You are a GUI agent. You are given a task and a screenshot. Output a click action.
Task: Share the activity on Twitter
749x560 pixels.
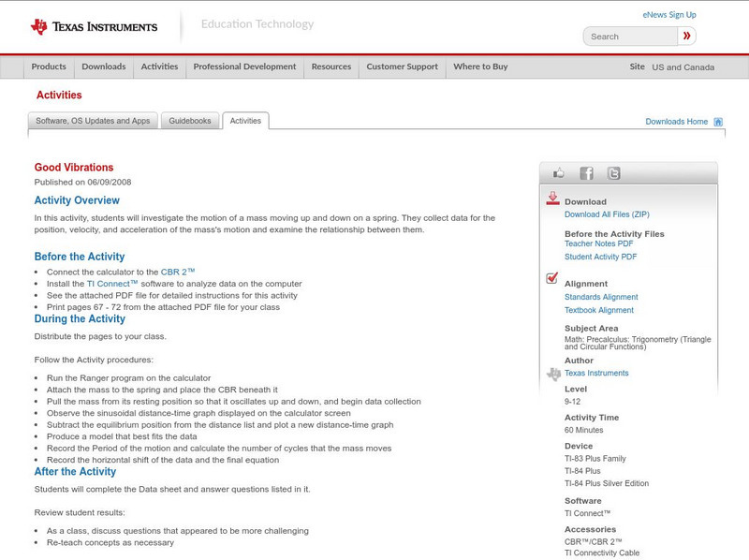tap(612, 172)
